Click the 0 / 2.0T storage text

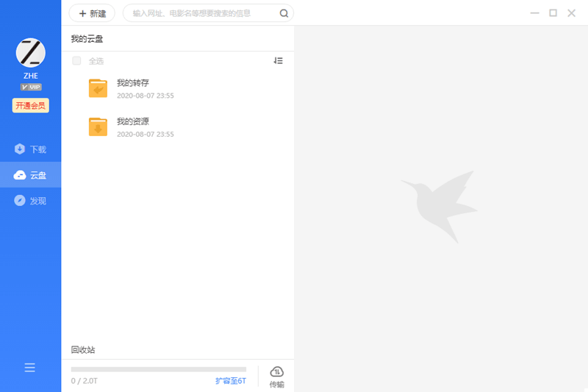[84, 381]
